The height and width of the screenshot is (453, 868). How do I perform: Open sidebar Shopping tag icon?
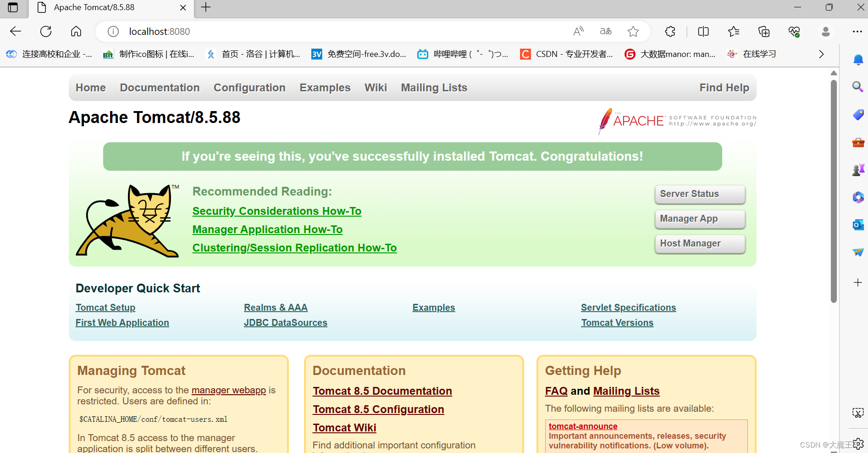(x=858, y=114)
